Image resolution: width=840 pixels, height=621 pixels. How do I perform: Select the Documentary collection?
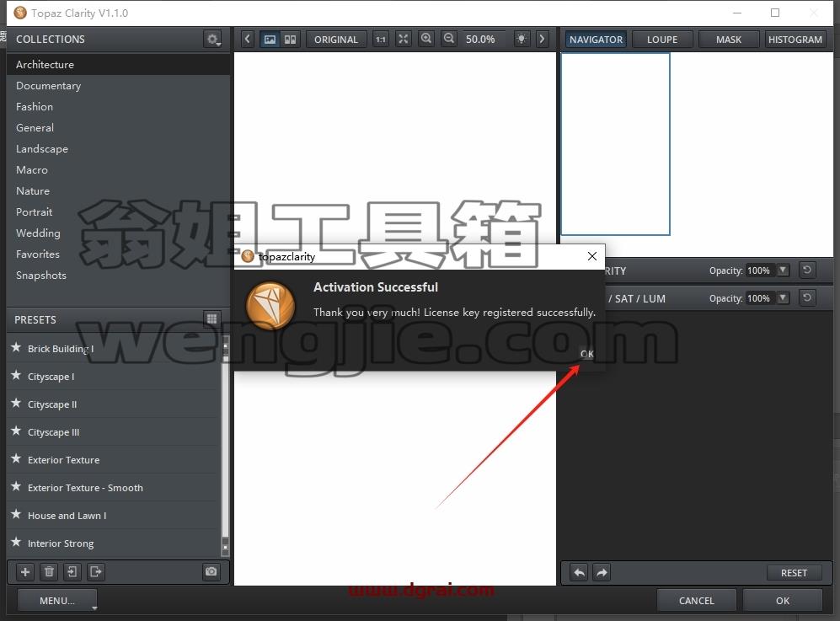click(x=119, y=86)
